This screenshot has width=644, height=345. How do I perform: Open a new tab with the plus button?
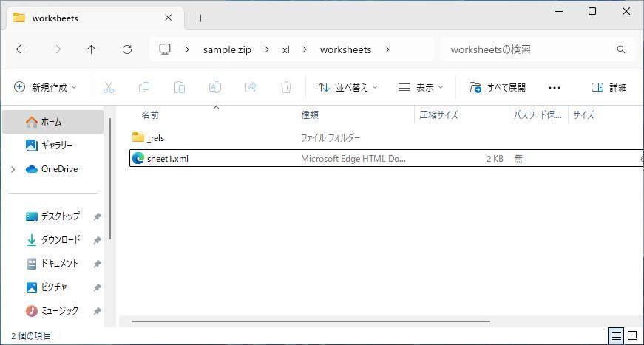point(200,18)
